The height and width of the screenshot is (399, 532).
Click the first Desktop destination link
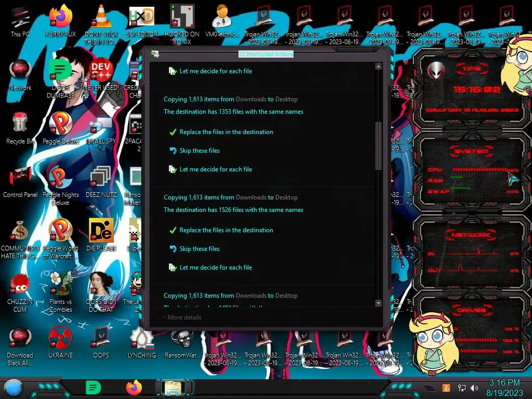pos(286,99)
